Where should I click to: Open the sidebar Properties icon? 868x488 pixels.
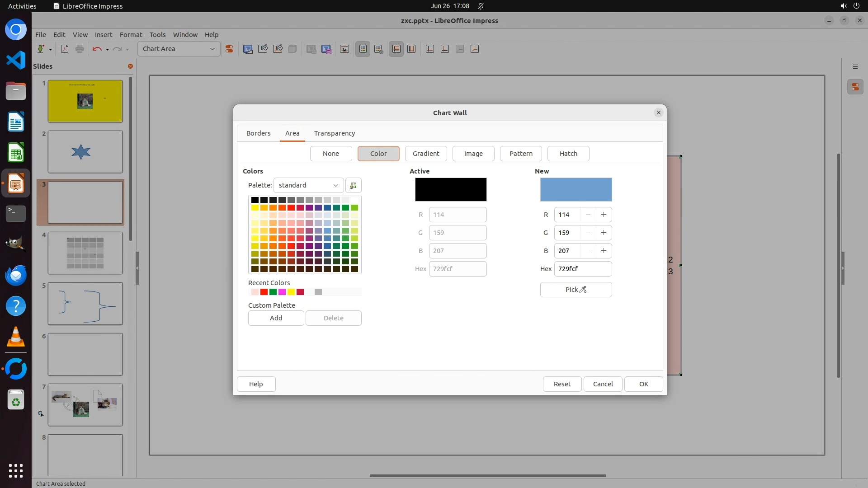click(855, 87)
